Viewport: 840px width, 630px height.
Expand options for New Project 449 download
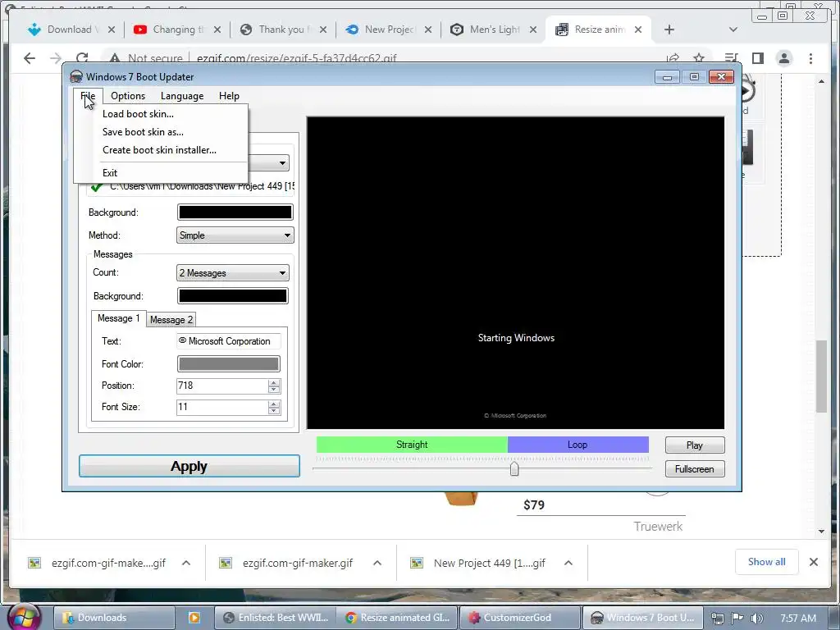pos(568,563)
